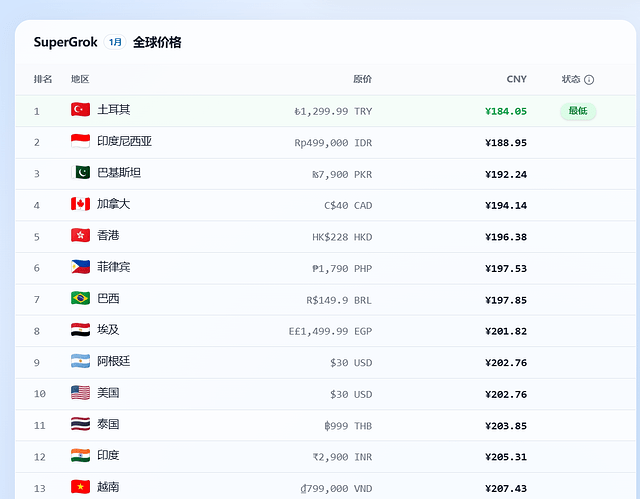This screenshot has width=640, height=499.
Task: Click the Egypt flag icon
Action: point(80,330)
